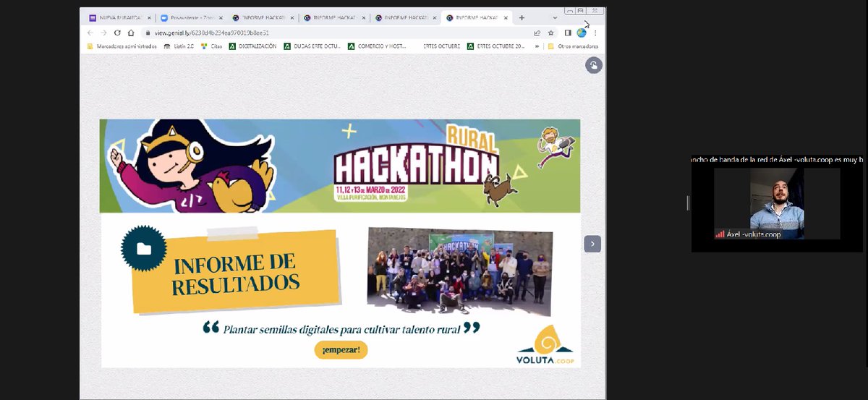Go to next slide with right arrow
The image size is (868, 400).
pos(592,244)
